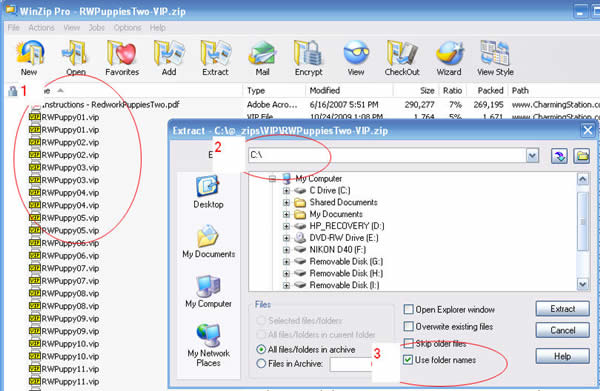
Task: Click the lock icon column header
Action: [13, 91]
